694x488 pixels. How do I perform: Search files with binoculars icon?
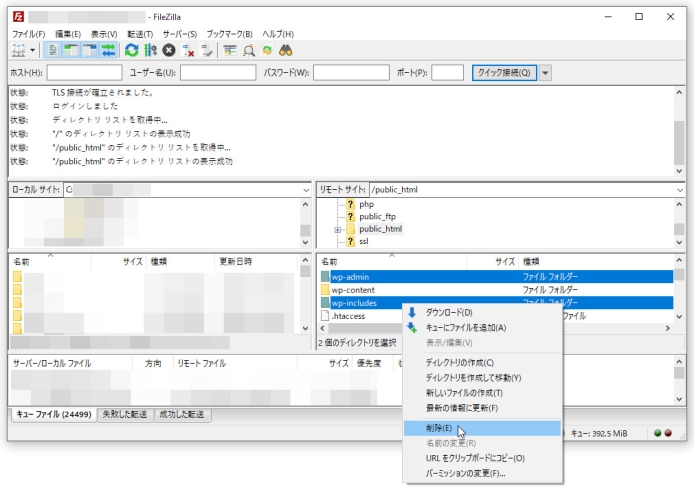(285, 50)
